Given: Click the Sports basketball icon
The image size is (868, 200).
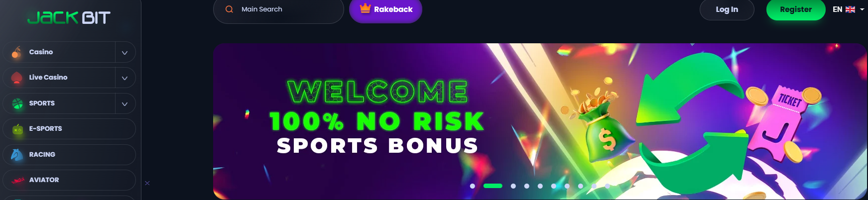Looking at the screenshot, I should (17, 103).
